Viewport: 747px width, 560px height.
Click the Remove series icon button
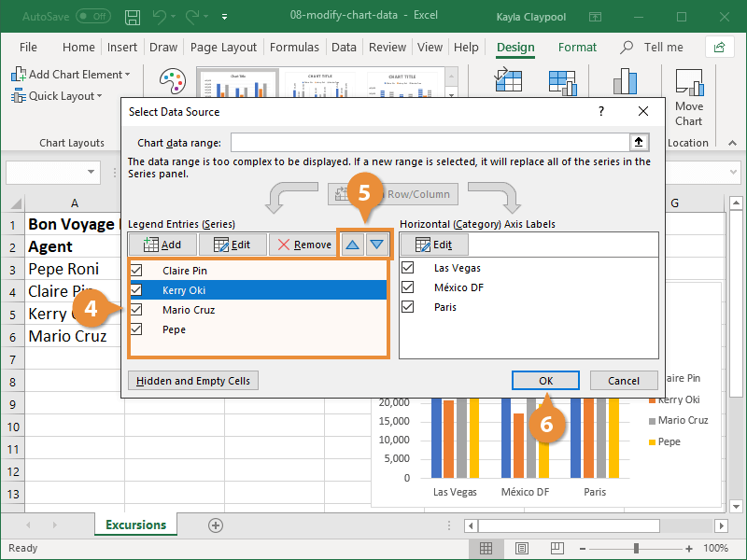point(302,245)
